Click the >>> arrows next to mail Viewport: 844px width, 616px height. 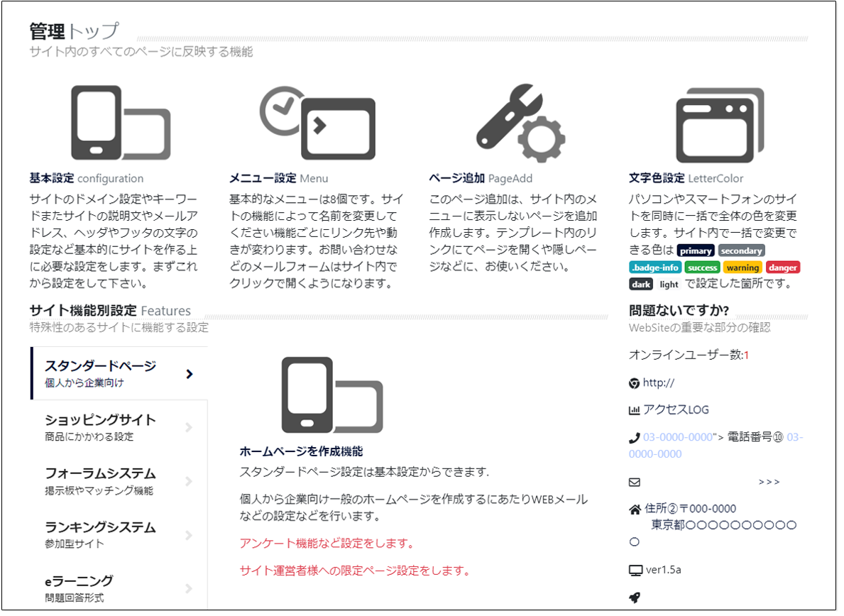pyautogui.click(x=769, y=482)
